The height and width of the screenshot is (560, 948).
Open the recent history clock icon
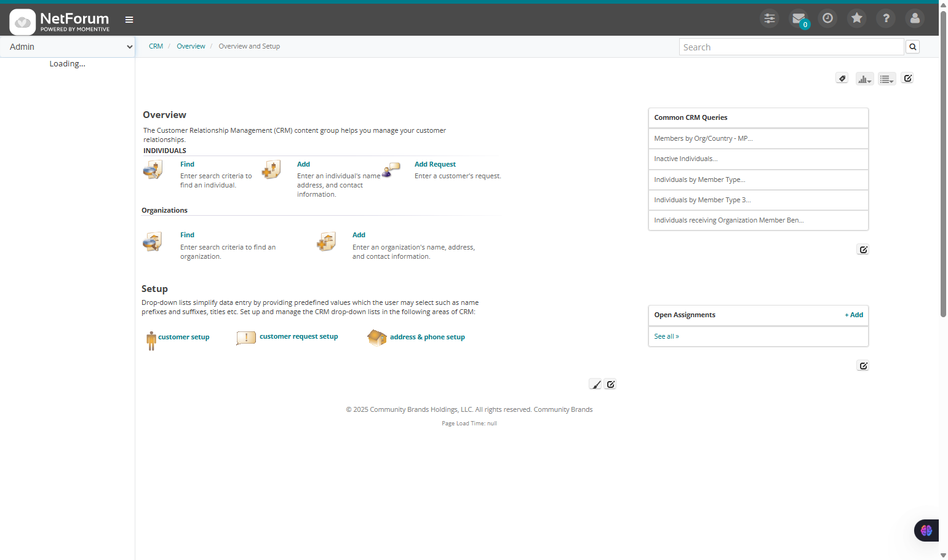[x=828, y=18]
